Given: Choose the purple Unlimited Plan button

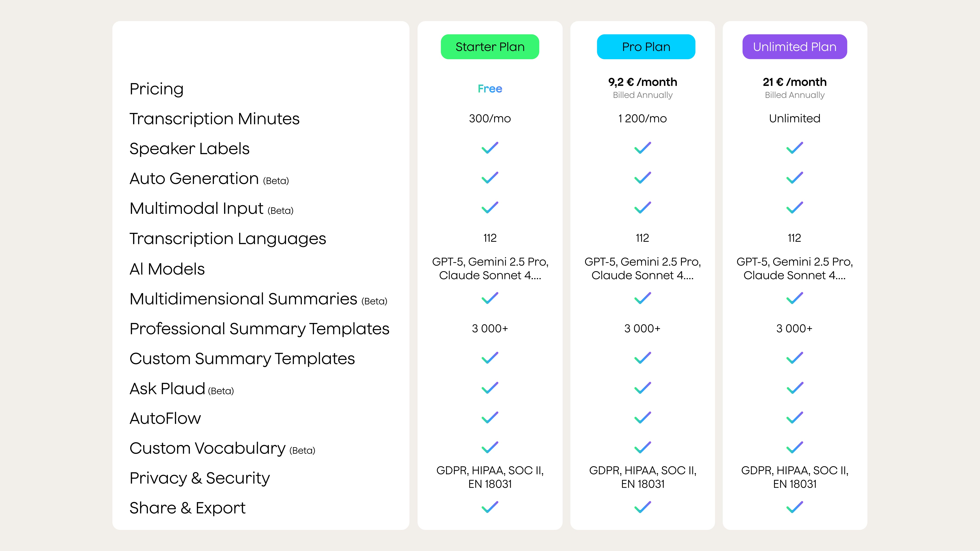Looking at the screenshot, I should click(794, 47).
